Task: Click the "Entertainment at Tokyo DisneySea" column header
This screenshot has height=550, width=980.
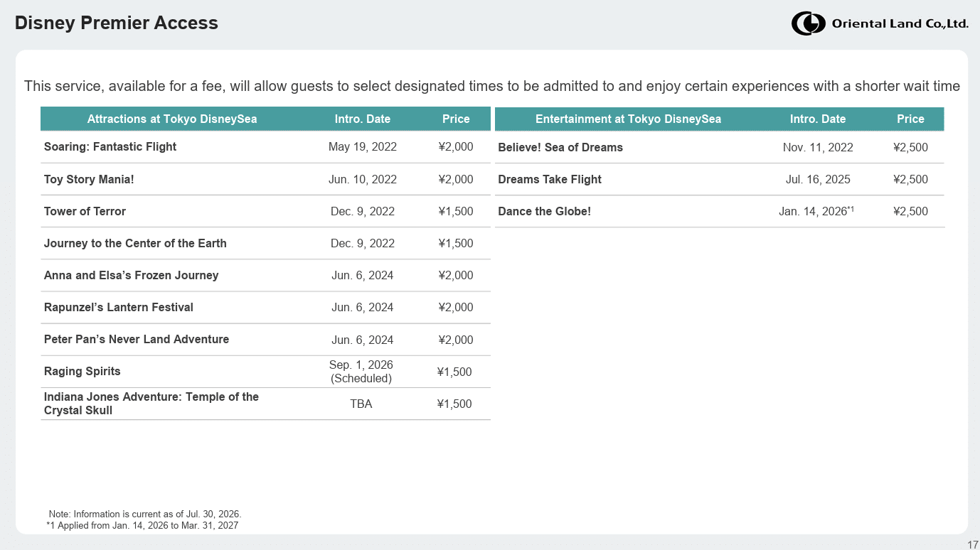Action: [628, 119]
